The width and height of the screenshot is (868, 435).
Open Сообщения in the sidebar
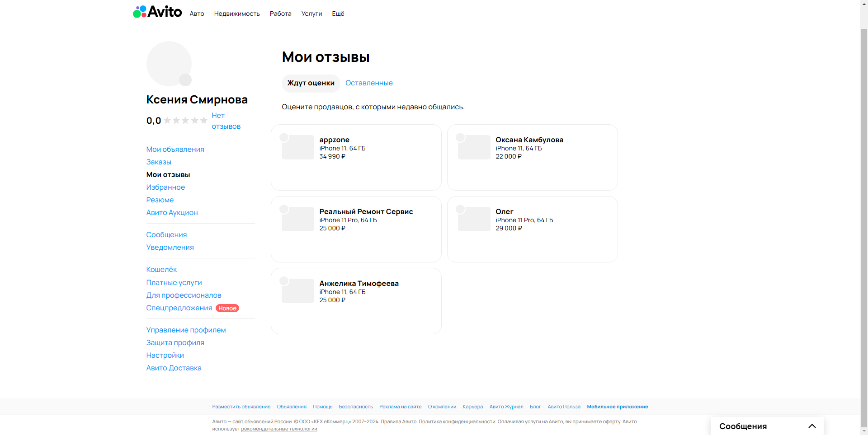[x=166, y=234]
